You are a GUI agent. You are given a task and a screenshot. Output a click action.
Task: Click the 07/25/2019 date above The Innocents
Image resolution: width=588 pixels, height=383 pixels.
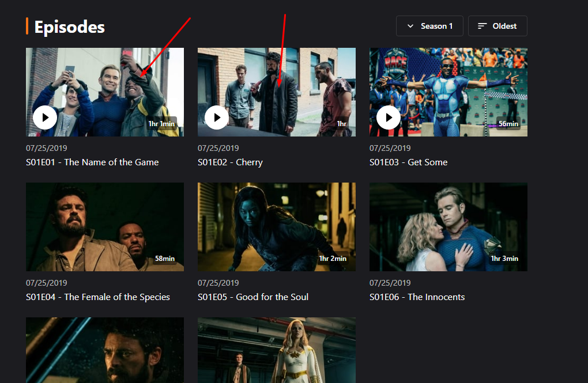point(390,283)
